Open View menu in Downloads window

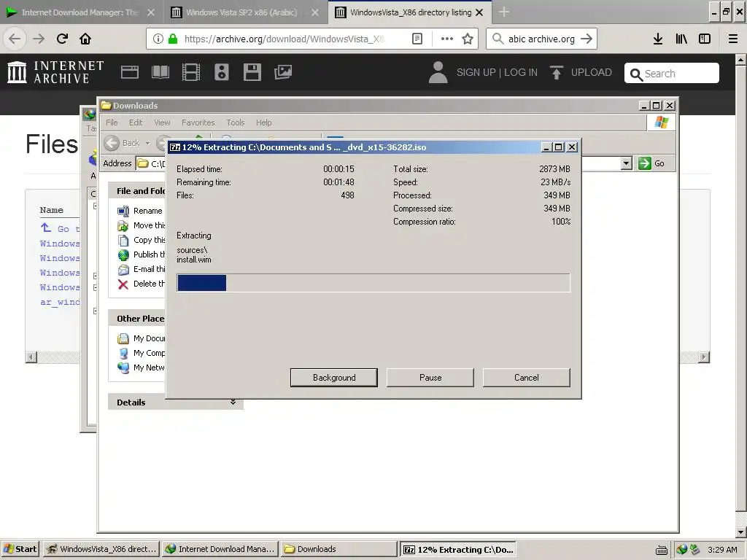pyautogui.click(x=162, y=122)
